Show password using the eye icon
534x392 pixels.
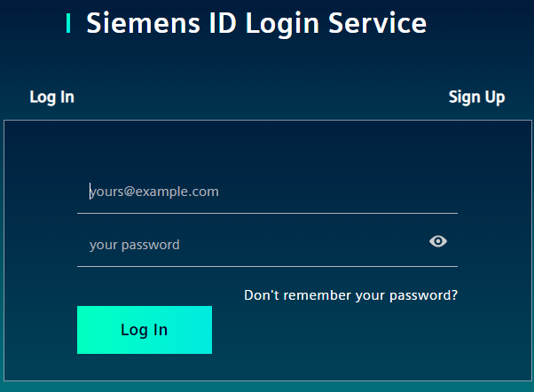click(x=438, y=241)
